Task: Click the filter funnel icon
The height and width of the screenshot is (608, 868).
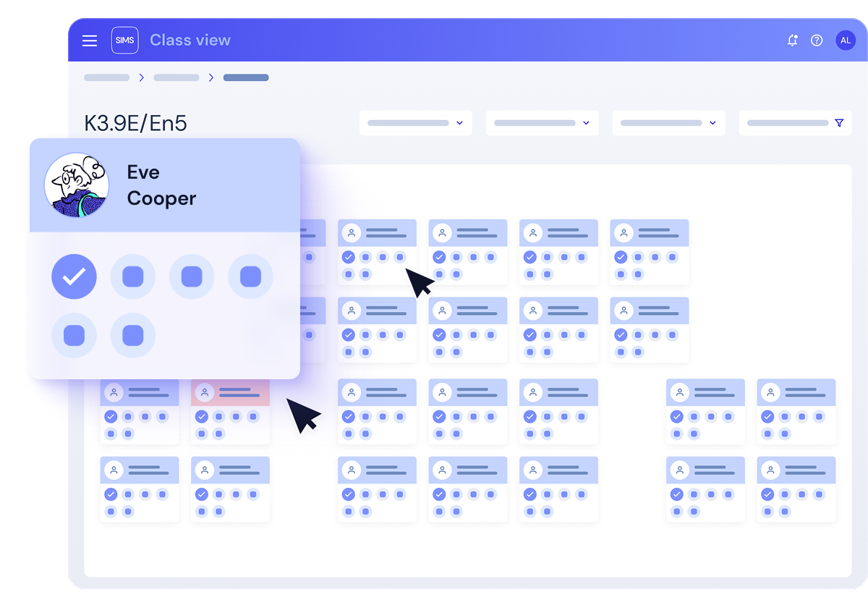Action: click(x=839, y=123)
